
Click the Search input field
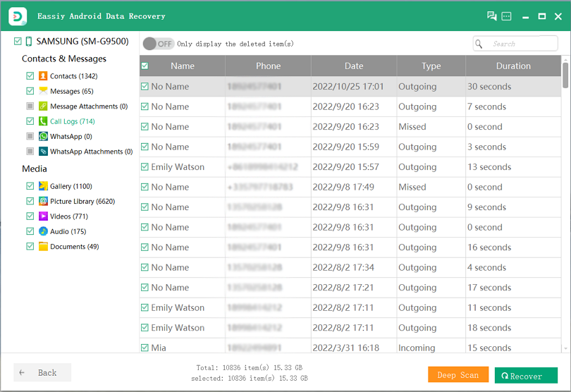click(515, 44)
